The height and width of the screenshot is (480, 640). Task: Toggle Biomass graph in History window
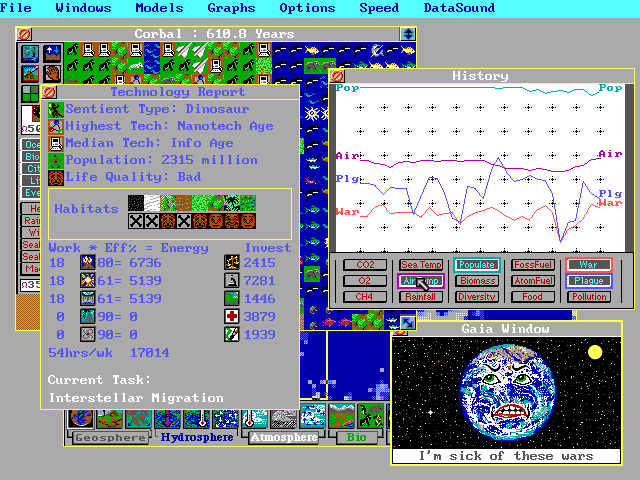coord(477,281)
